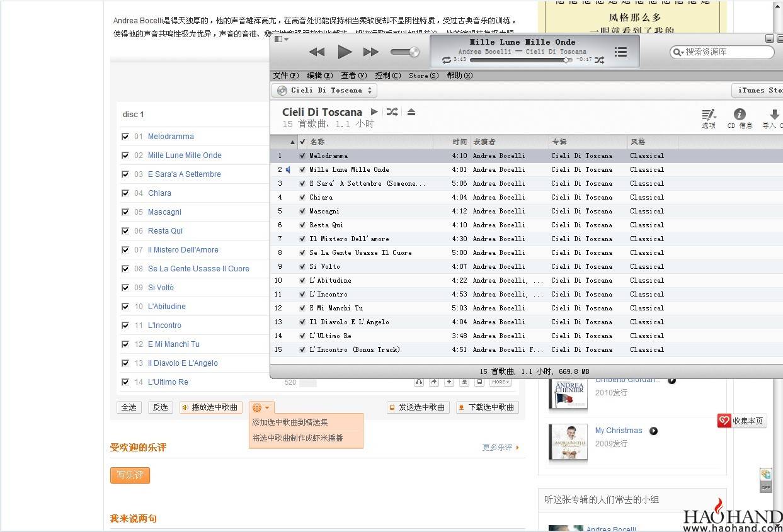Toggle the web page Resta Qui checkbox
Viewport: 783px width, 532px height.
pyautogui.click(x=125, y=231)
